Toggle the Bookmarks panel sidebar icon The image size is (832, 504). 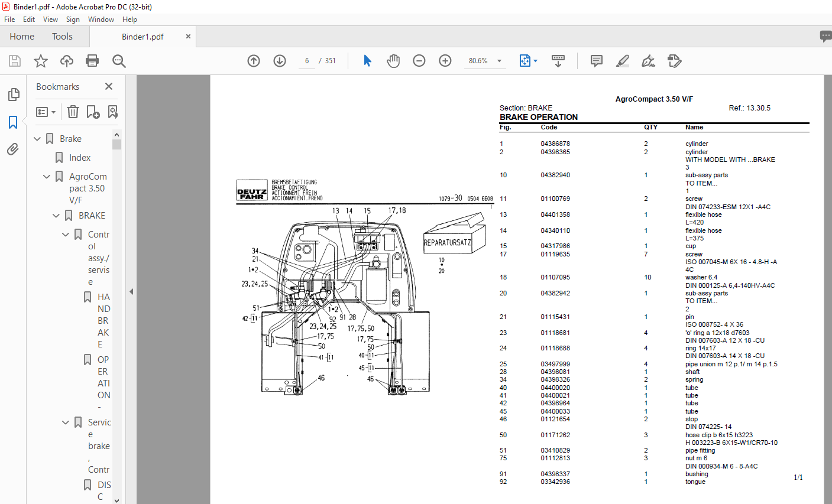13,122
